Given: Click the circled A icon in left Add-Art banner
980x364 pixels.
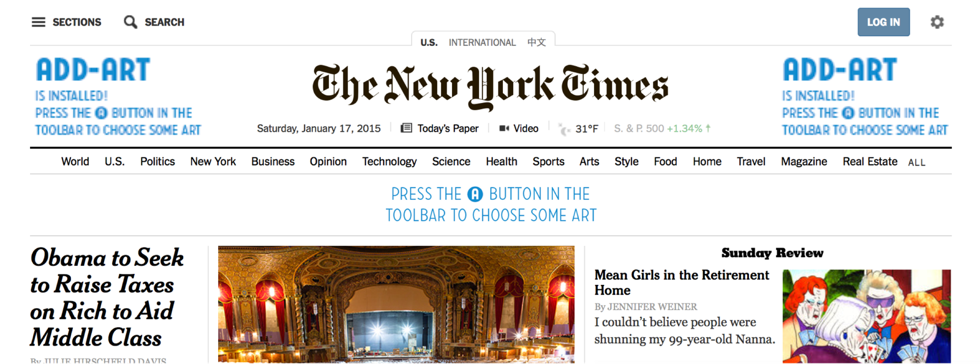Looking at the screenshot, I should point(101,113).
